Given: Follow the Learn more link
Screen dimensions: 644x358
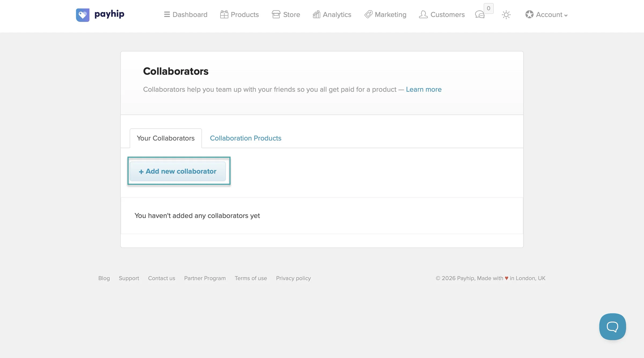Looking at the screenshot, I should (423, 89).
